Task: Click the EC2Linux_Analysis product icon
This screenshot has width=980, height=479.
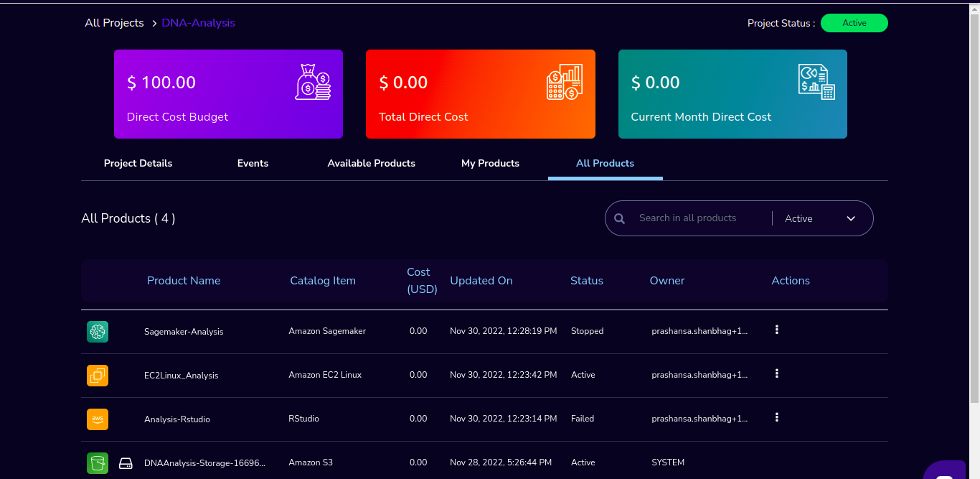Action: click(x=98, y=376)
